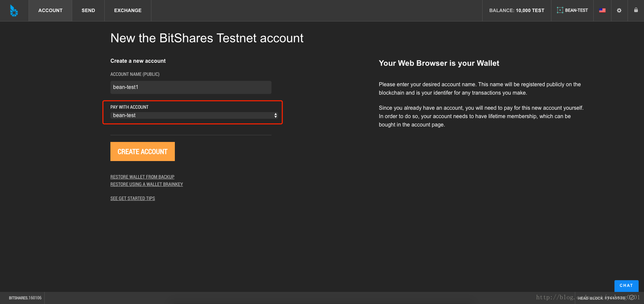Open Restore Using a Wallet Brainkey link

[x=147, y=184]
